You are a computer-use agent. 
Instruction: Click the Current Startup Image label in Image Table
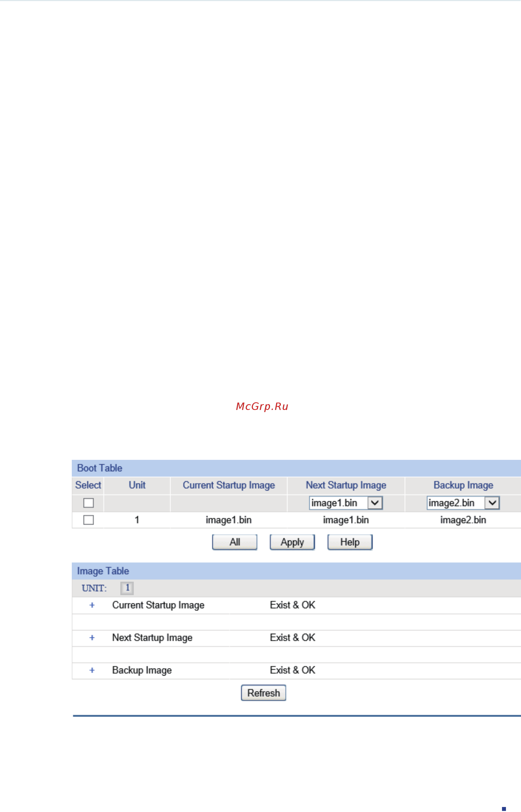coord(158,605)
